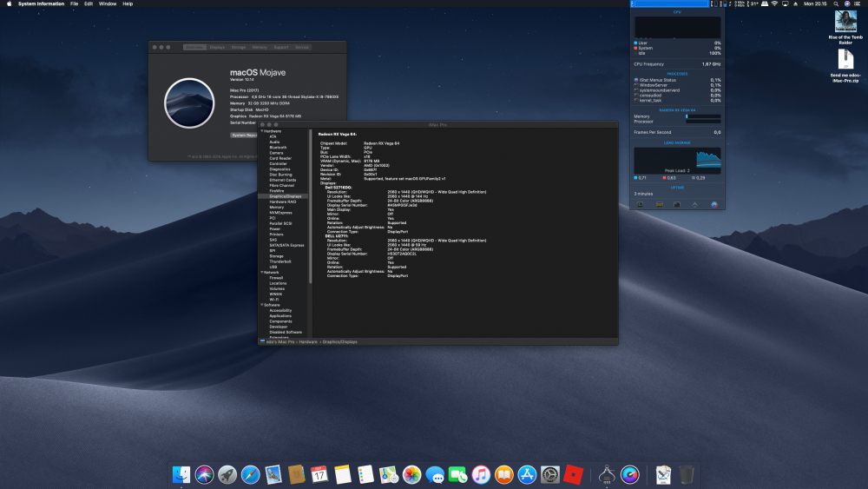Switch to Memory tab in About This Mac
Viewport: 868px width, 489px height.
[x=260, y=47]
